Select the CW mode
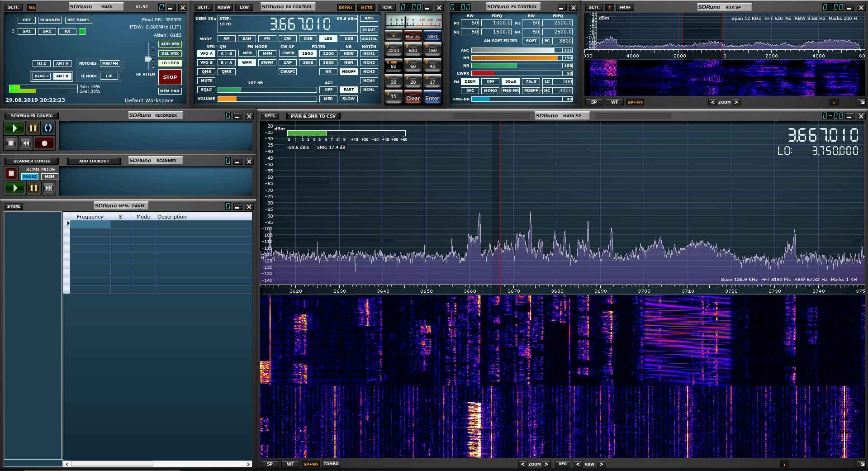 [288, 38]
